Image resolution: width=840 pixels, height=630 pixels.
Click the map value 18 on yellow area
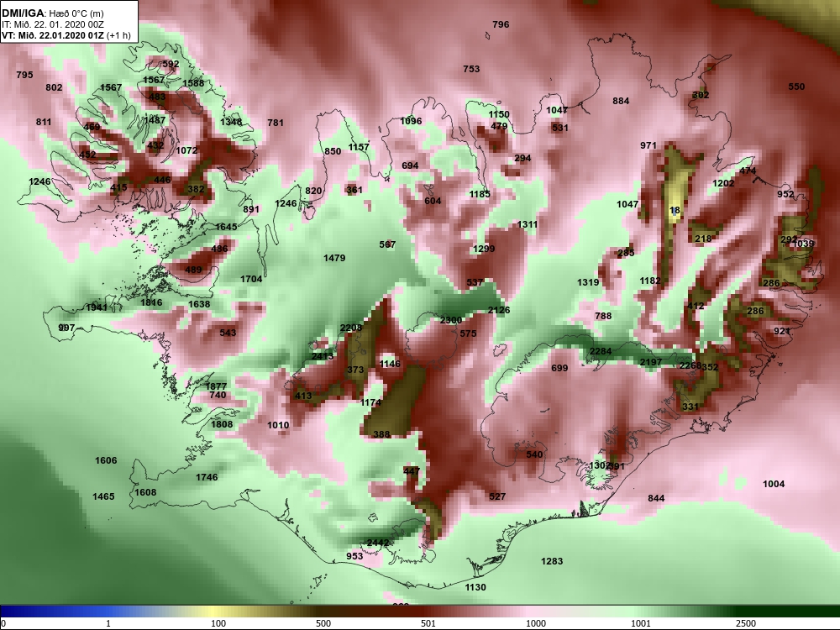coord(675,211)
